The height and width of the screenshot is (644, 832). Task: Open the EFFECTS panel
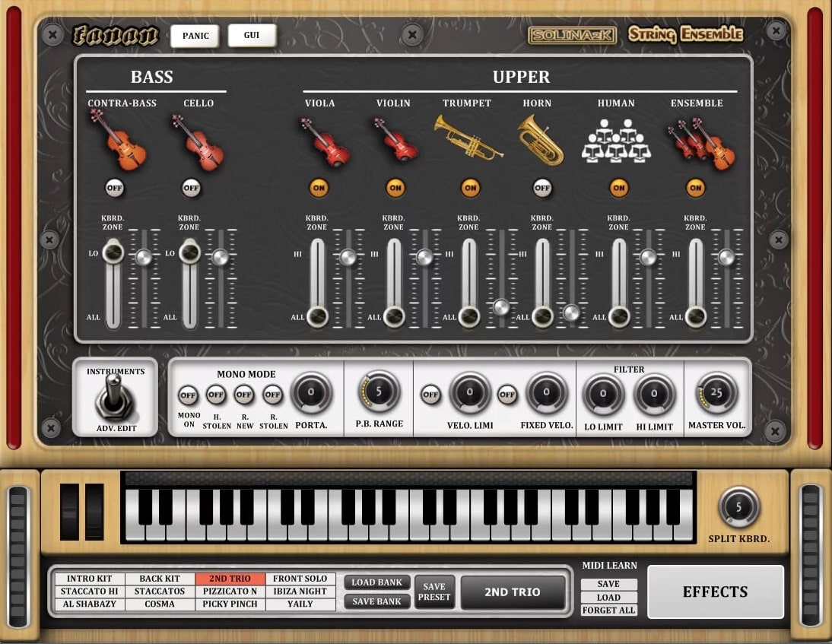[x=716, y=592]
